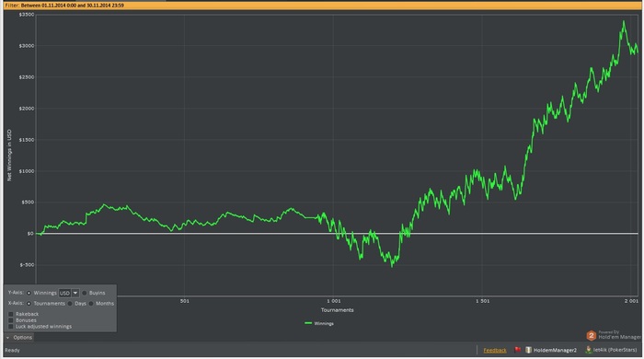Select the Months X-Axis radio button
This screenshot has width=644, height=359.
pos(91,304)
